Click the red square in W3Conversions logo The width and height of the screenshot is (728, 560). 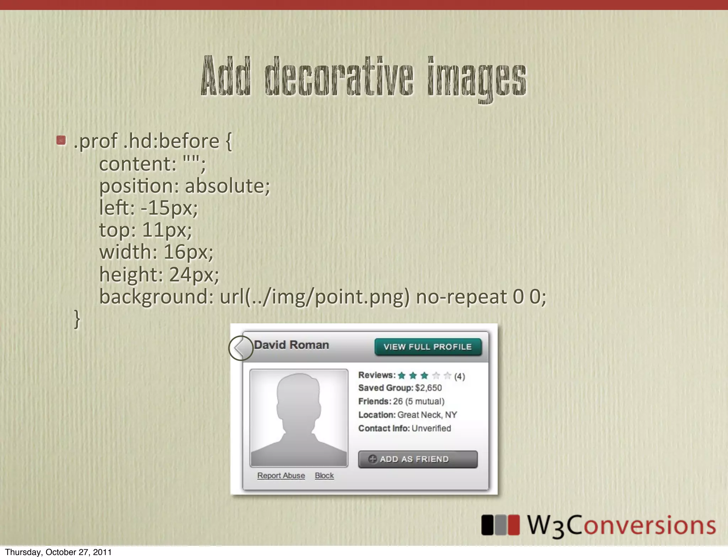point(513,525)
